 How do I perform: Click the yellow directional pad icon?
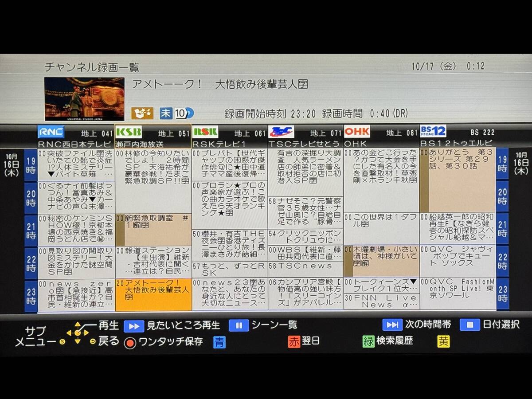click(78, 332)
